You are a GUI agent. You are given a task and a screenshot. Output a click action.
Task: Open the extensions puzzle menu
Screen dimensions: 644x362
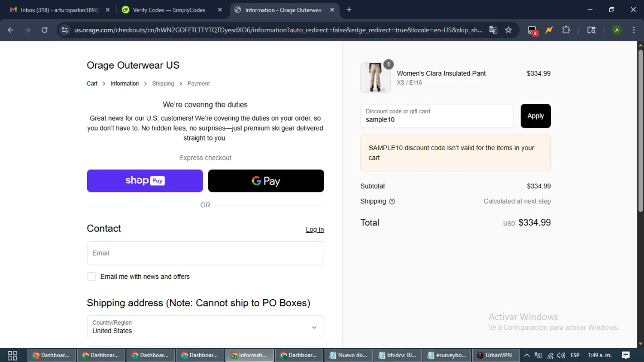coord(566,30)
